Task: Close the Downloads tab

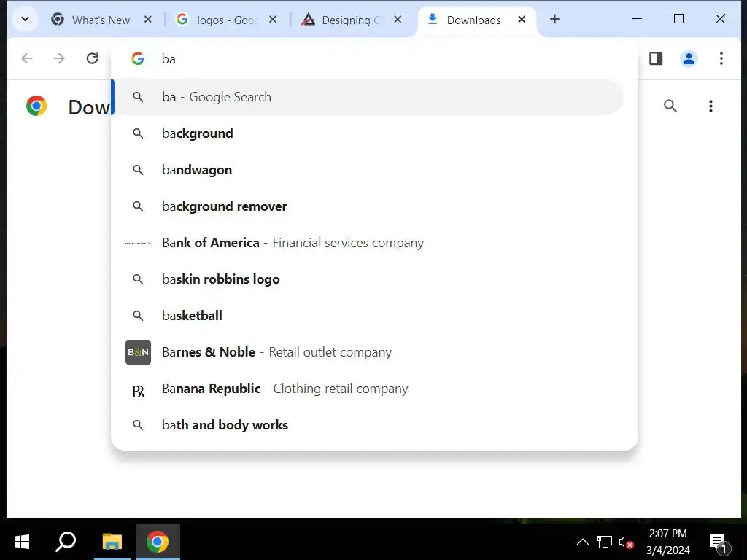Action: point(522,20)
